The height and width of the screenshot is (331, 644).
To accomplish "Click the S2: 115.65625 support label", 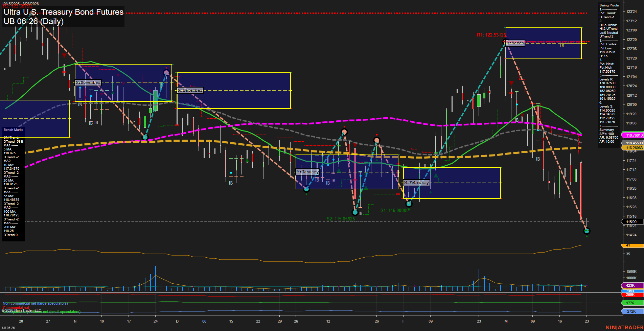I will [341, 219].
